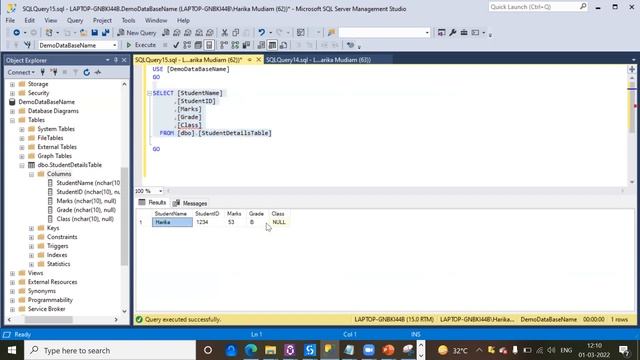Viewport: 640px width, 360px height.
Task: Open the Find combo box in toolbar
Action: [x=384, y=33]
